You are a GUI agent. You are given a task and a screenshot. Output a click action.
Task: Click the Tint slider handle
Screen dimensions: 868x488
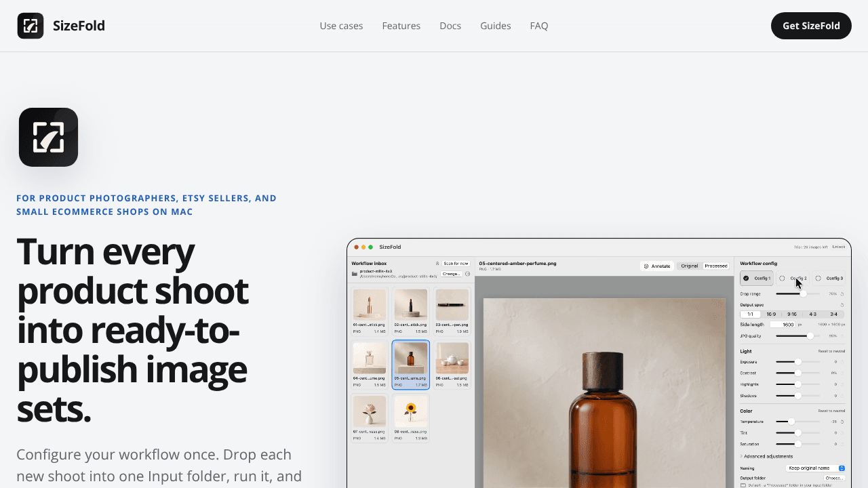(798, 432)
